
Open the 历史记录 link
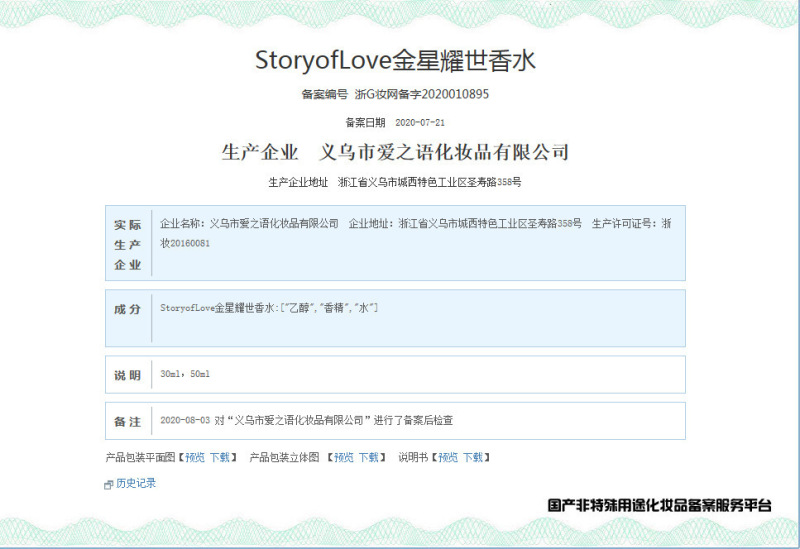coord(136,483)
